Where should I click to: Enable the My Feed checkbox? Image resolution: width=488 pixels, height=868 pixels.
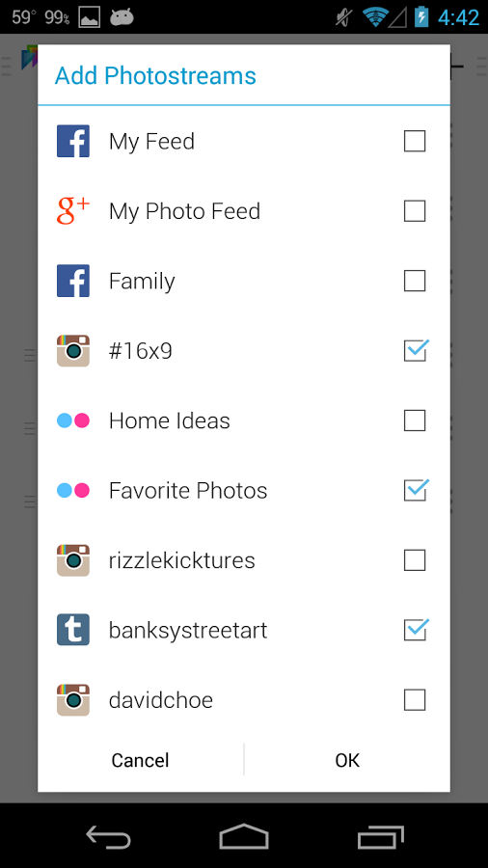tap(415, 141)
